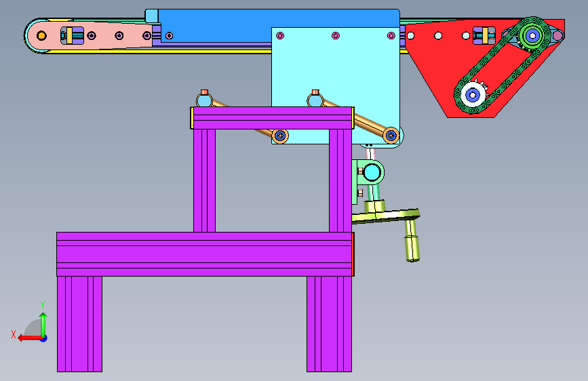Select the purple bottom-right leg
588x381 pixels.
point(329,324)
